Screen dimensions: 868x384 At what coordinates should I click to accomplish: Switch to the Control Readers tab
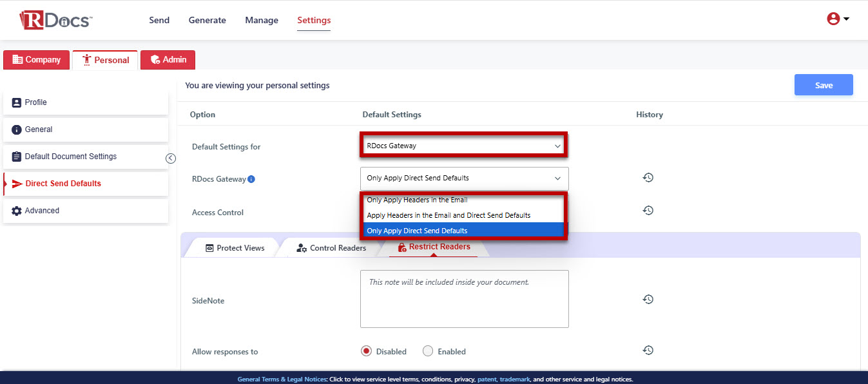331,248
